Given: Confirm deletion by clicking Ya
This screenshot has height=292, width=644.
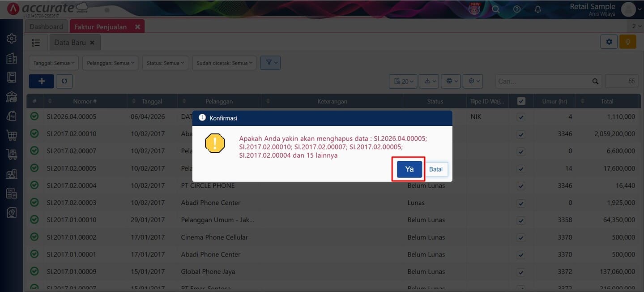Looking at the screenshot, I should coord(409,169).
